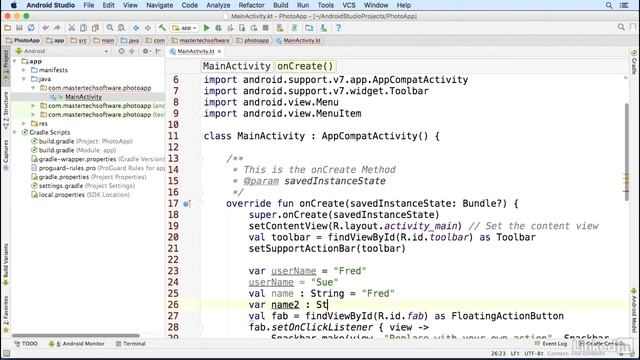The image size is (640, 360).
Task: Click the Project panel horizontal scrollbar
Action: (x=76, y=336)
